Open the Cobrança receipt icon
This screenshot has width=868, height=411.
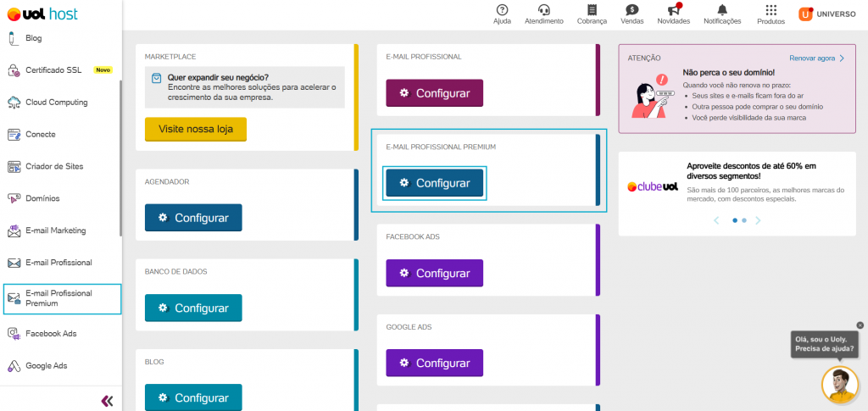(592, 10)
